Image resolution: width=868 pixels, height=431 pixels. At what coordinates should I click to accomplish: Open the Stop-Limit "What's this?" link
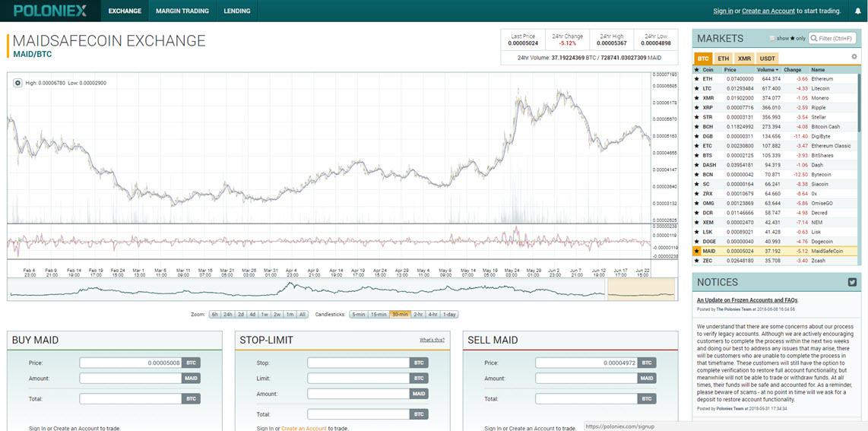pos(432,340)
